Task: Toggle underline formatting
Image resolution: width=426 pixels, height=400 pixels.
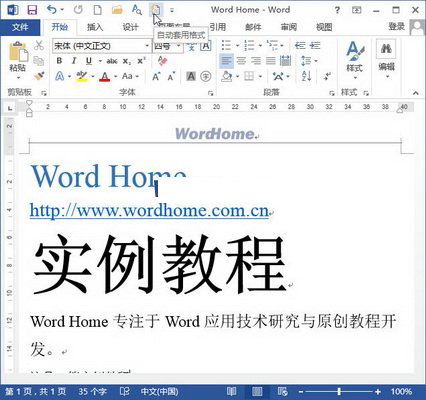Action: coord(89,61)
